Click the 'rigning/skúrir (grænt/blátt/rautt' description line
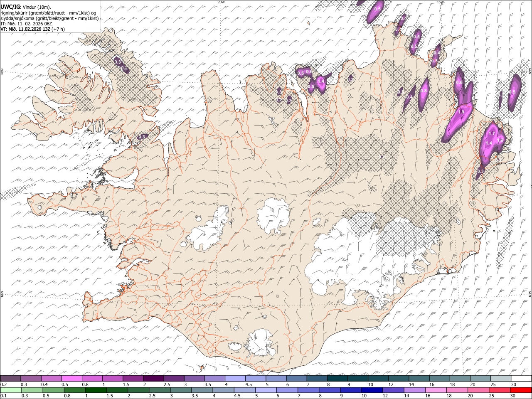Screen dimensions: 532x399 49,12
